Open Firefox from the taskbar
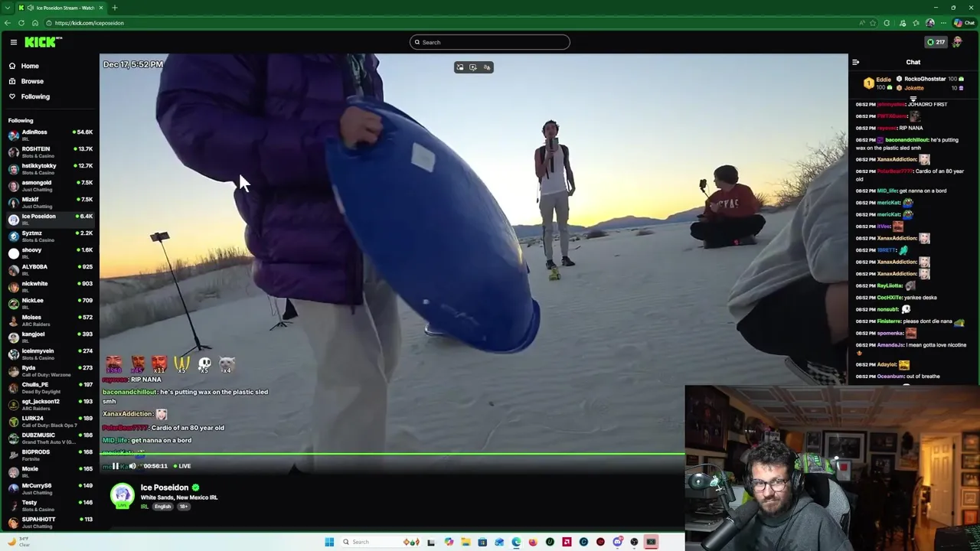Viewport: 980px width, 551px height. click(533, 542)
